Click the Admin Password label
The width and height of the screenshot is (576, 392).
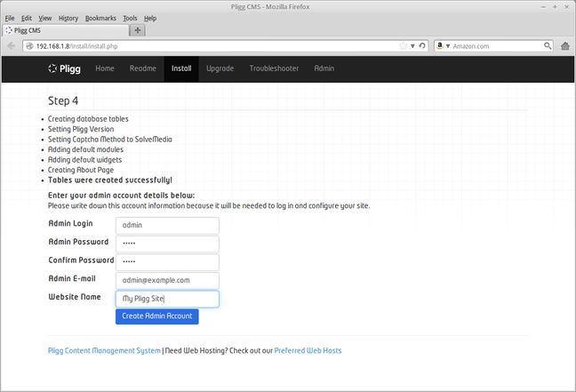point(78,242)
